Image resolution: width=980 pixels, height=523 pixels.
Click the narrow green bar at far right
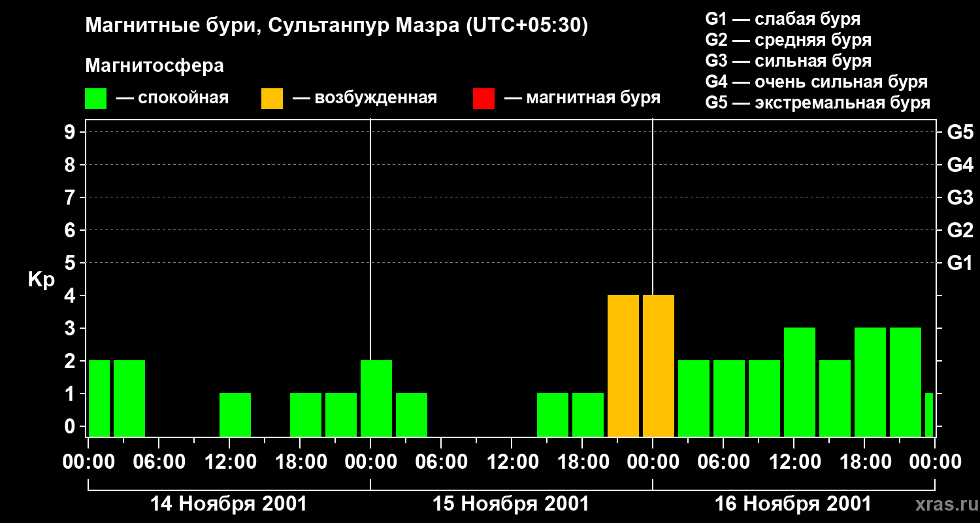point(929,414)
